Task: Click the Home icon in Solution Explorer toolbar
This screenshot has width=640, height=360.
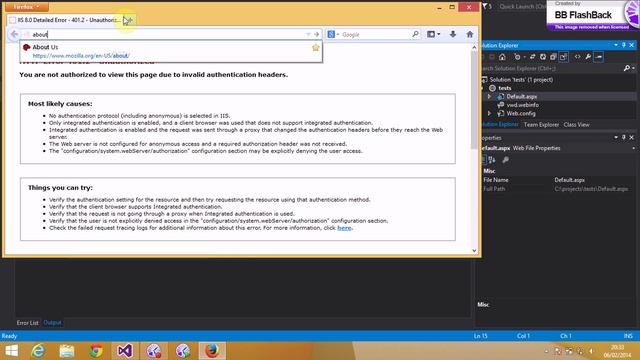Action: pyautogui.click(x=502, y=57)
